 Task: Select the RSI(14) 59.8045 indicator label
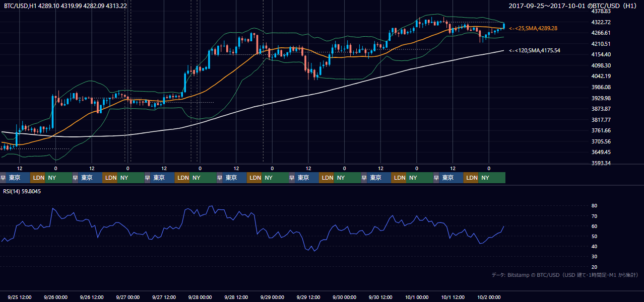point(22,191)
